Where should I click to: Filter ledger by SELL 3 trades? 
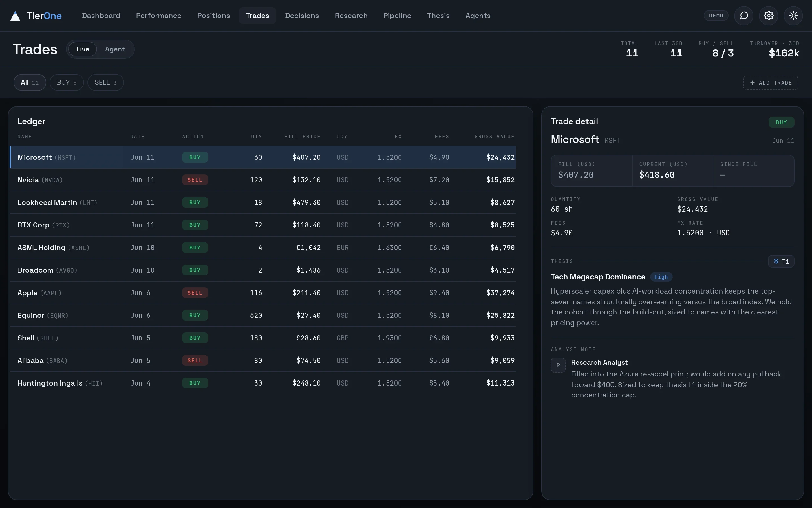[x=106, y=82]
